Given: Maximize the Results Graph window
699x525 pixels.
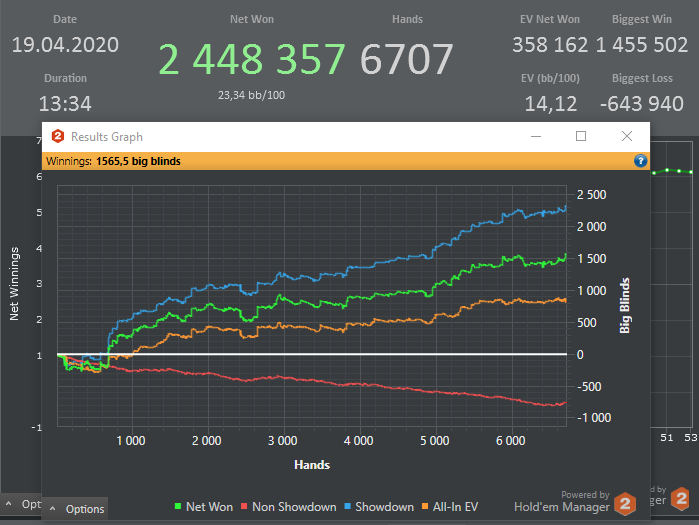Looking at the screenshot, I should (581, 136).
